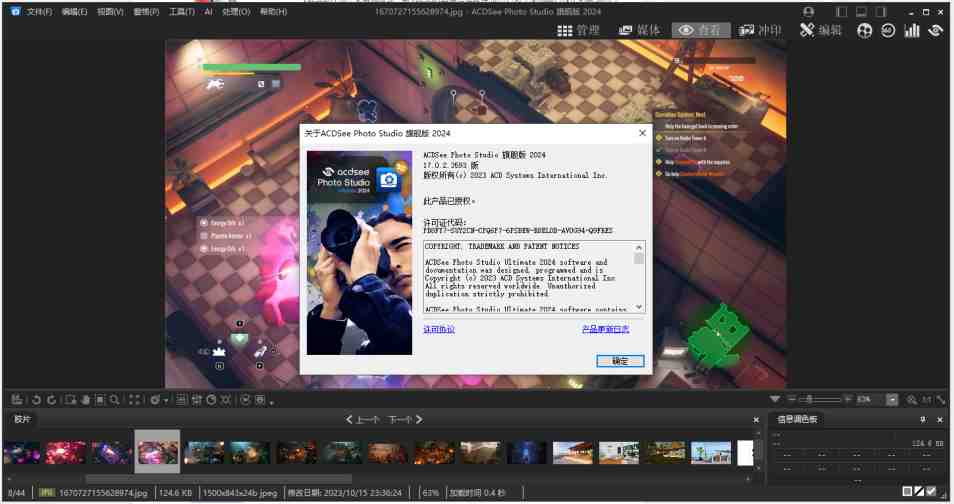Viewport: 954px width, 504px height.
Task: Set zoom to actual size with 1:1 icon
Action: point(926,400)
